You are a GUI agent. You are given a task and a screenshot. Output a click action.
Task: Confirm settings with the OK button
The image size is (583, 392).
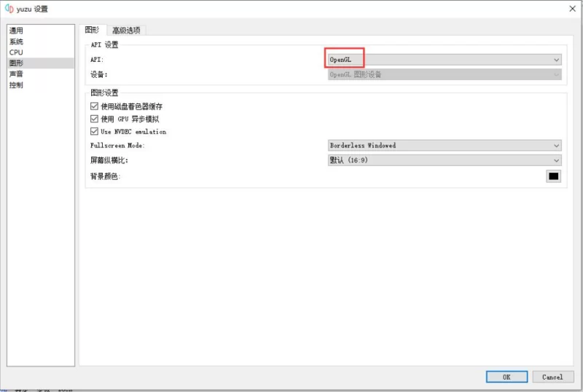(506, 377)
